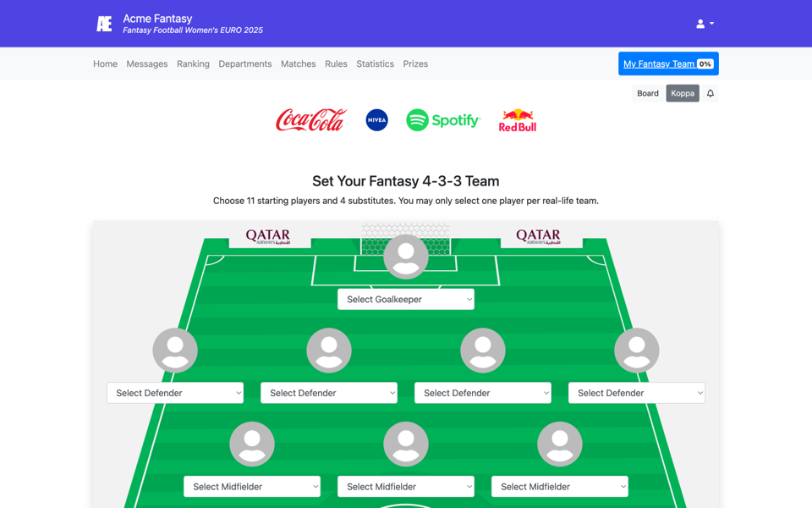
Task: Open the first Select Defender dropdown
Action: pyautogui.click(x=175, y=393)
